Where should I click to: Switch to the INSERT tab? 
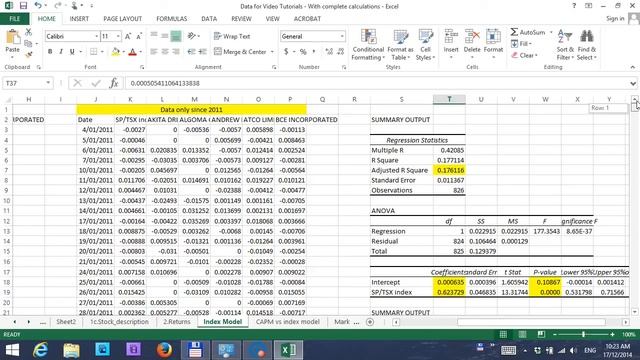tap(79, 19)
